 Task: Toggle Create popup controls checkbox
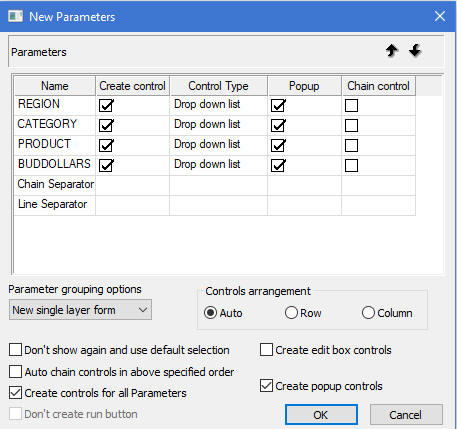click(x=266, y=386)
